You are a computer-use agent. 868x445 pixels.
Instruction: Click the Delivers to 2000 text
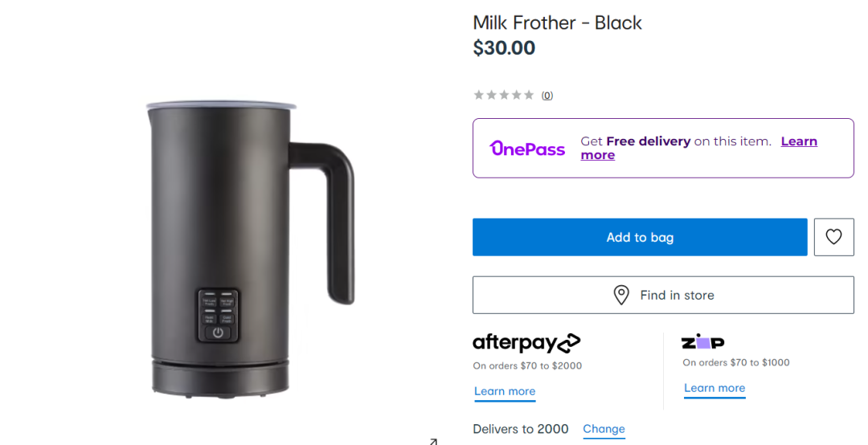point(521,429)
